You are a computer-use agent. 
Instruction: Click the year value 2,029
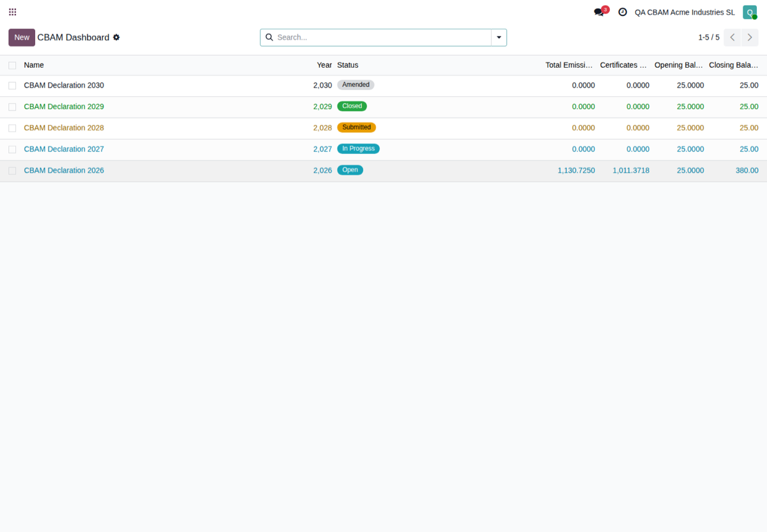tap(323, 107)
